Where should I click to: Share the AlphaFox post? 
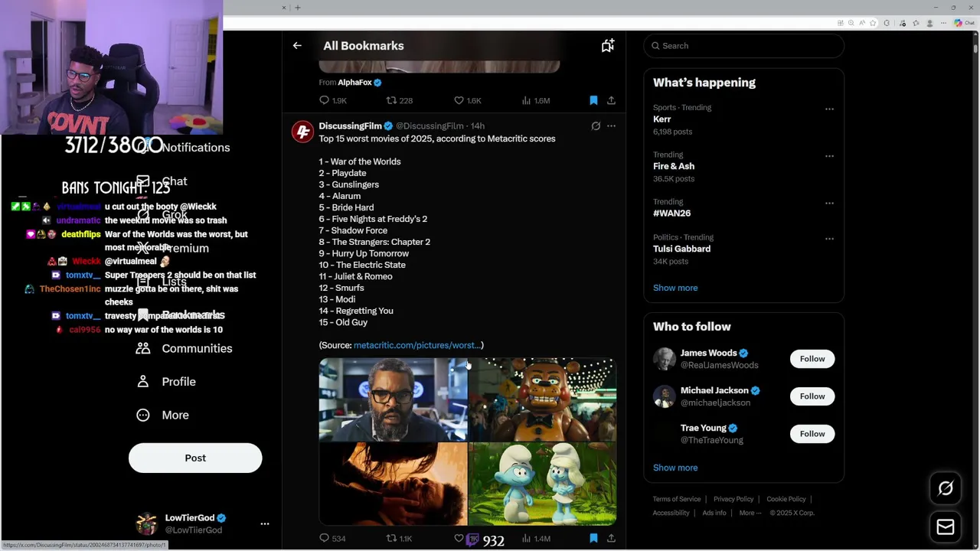[x=611, y=100]
